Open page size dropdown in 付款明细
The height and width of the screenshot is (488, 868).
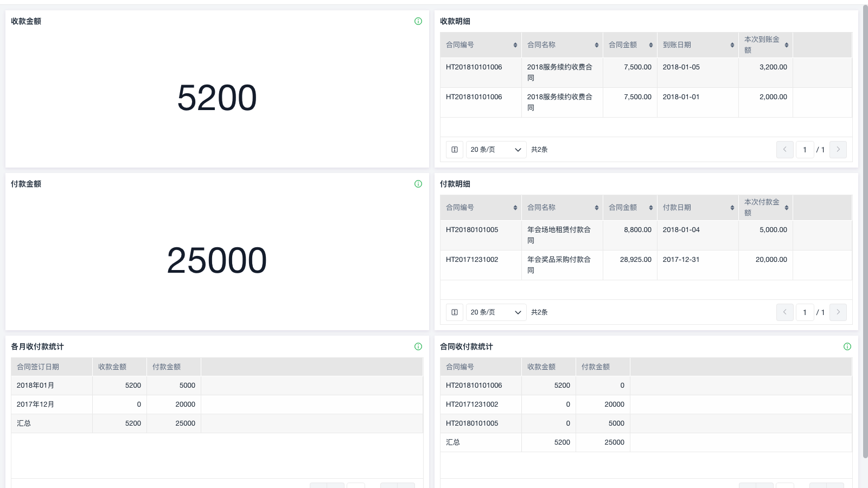tap(496, 312)
